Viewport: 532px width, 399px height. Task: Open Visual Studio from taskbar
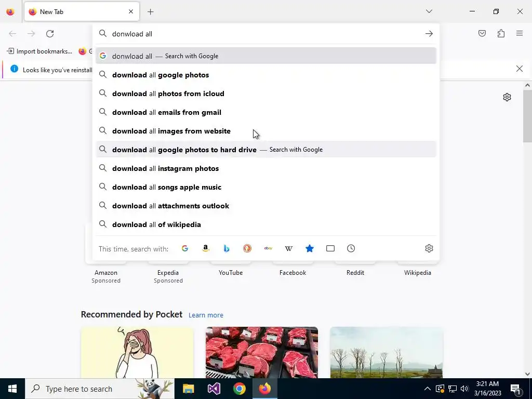[214, 389]
